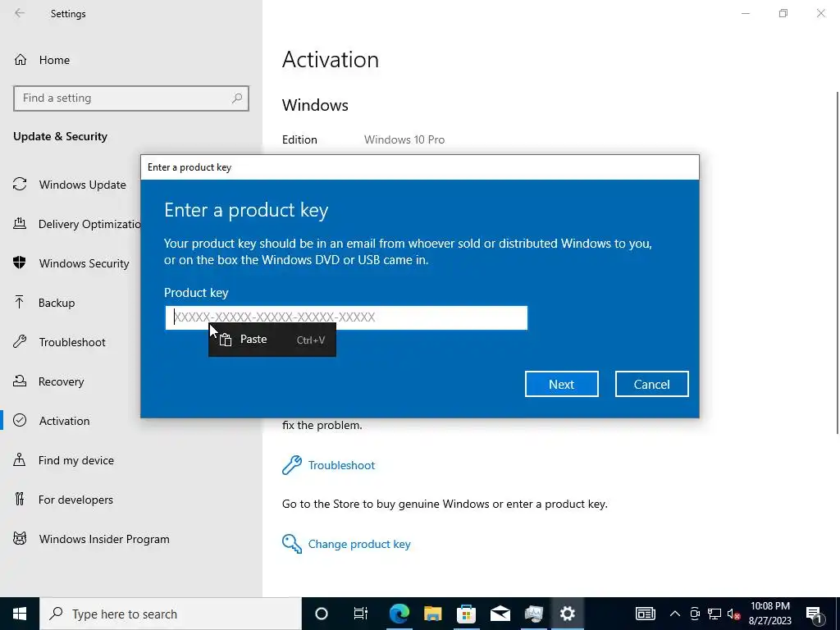Open News and interests taskbar icon
This screenshot has width=840, height=630.
[645, 614]
